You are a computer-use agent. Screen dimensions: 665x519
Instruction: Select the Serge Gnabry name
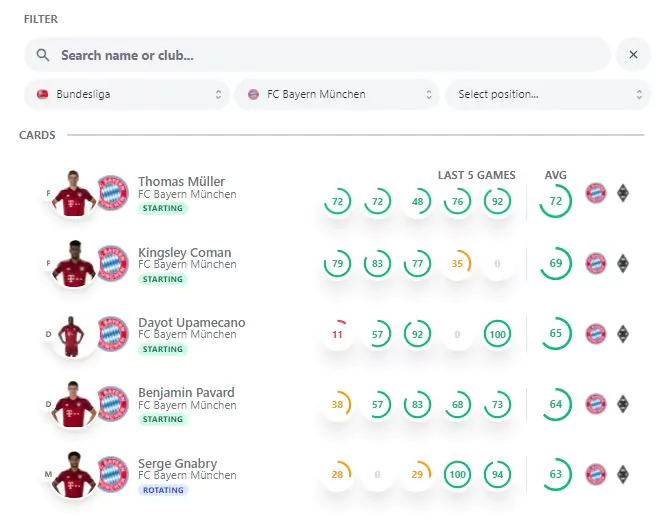tap(177, 463)
